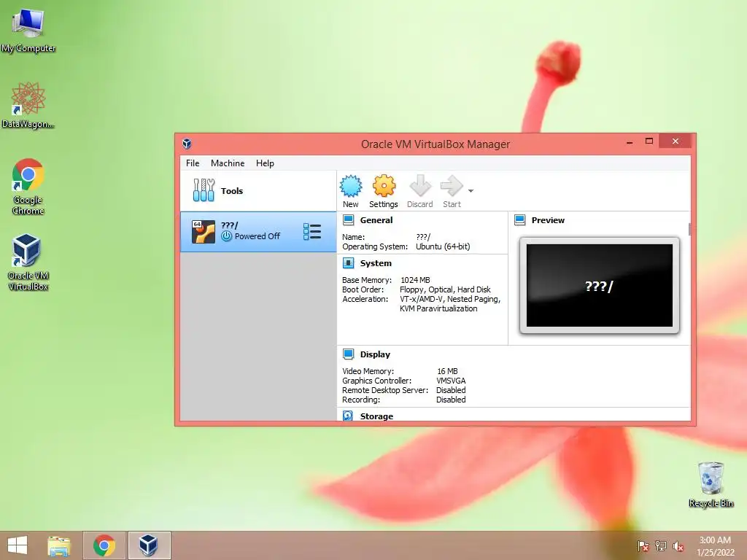Click the Ubuntu 64-bit VM OS icon
The height and width of the screenshot is (560, 747).
[x=204, y=232]
